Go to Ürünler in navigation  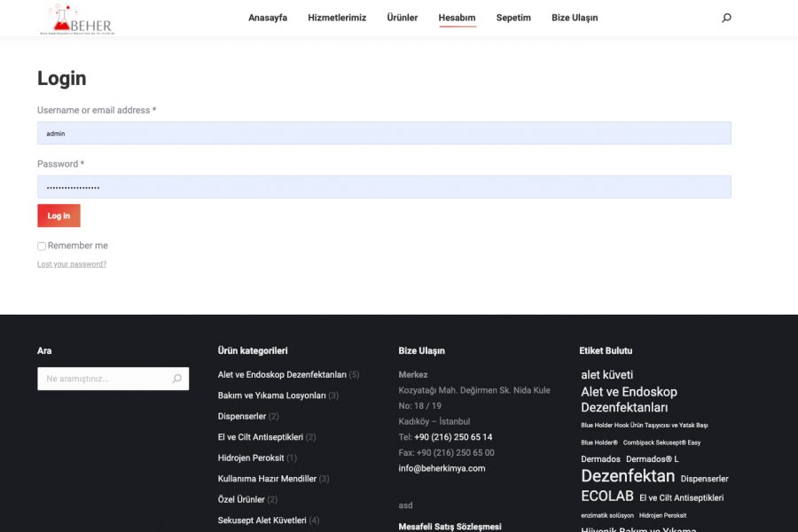[x=403, y=18]
